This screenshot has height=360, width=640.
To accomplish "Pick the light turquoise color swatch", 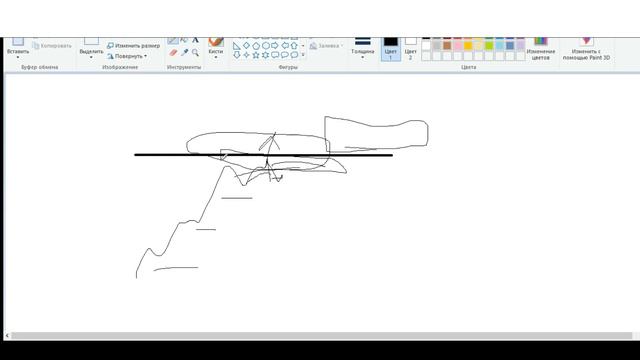I will [500, 46].
